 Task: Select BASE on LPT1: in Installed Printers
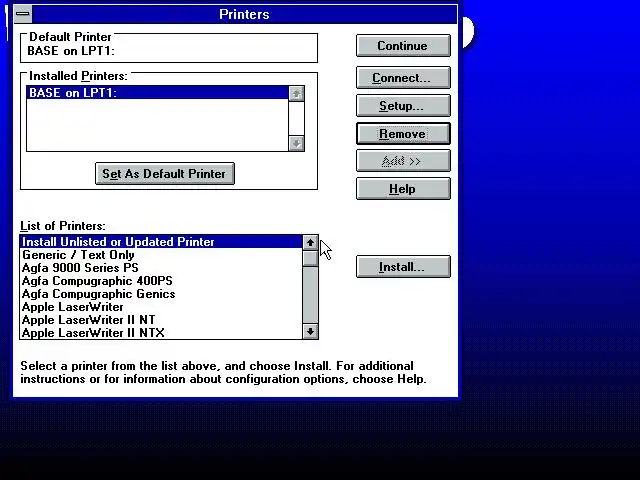[158, 93]
